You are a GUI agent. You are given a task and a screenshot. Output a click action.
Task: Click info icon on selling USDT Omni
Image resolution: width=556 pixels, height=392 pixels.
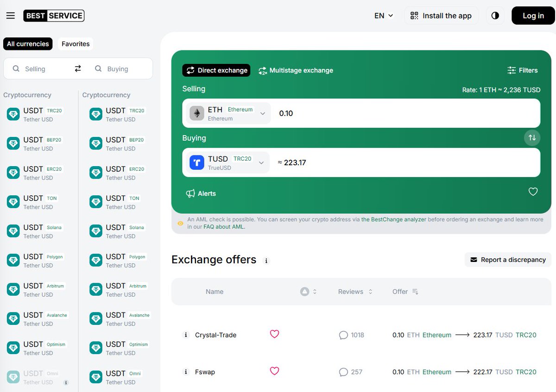66,383
